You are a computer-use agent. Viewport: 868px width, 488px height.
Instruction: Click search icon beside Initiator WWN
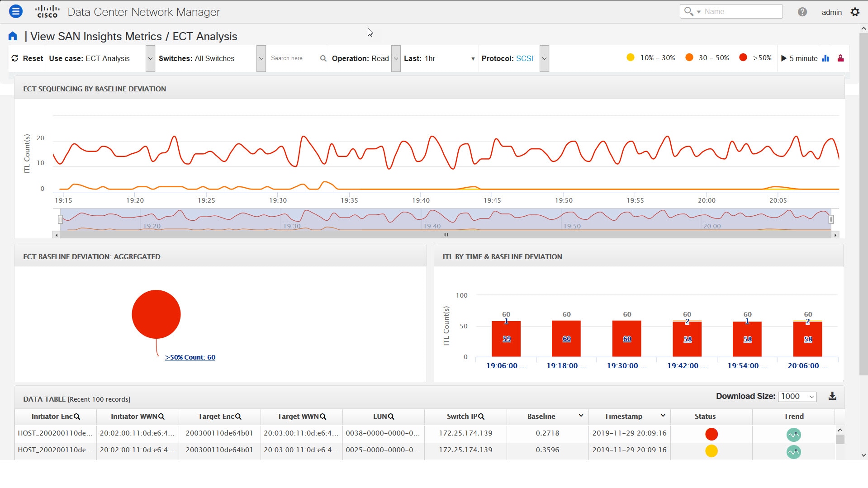click(161, 417)
